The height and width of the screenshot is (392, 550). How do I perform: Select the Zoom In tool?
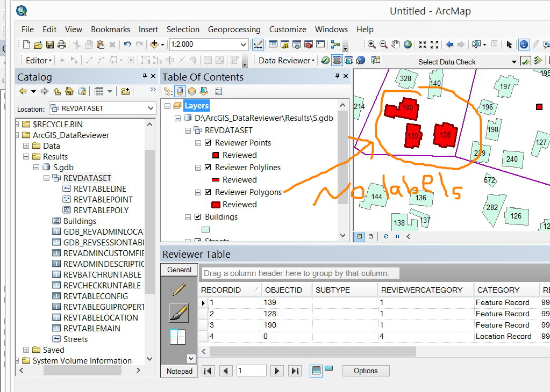372,45
